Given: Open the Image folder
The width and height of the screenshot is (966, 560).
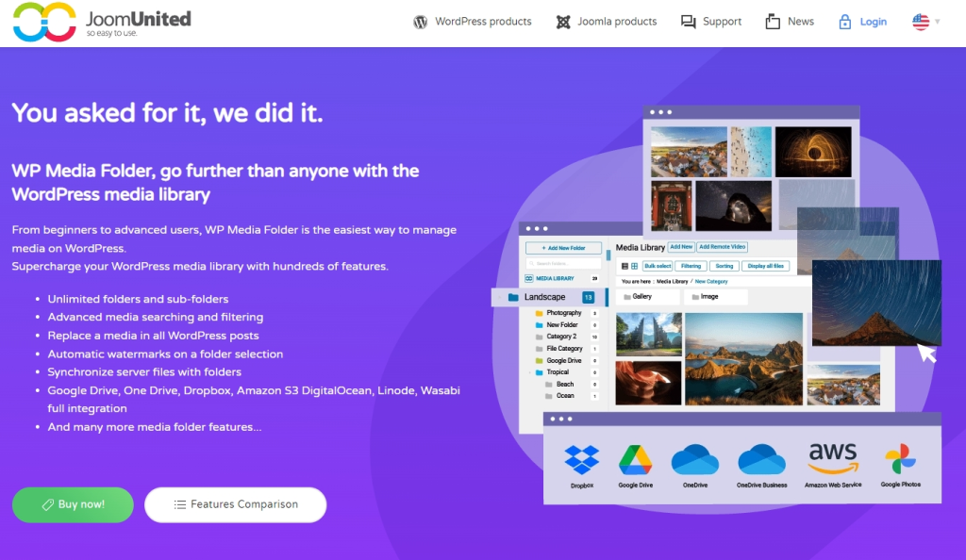Looking at the screenshot, I should click(715, 297).
